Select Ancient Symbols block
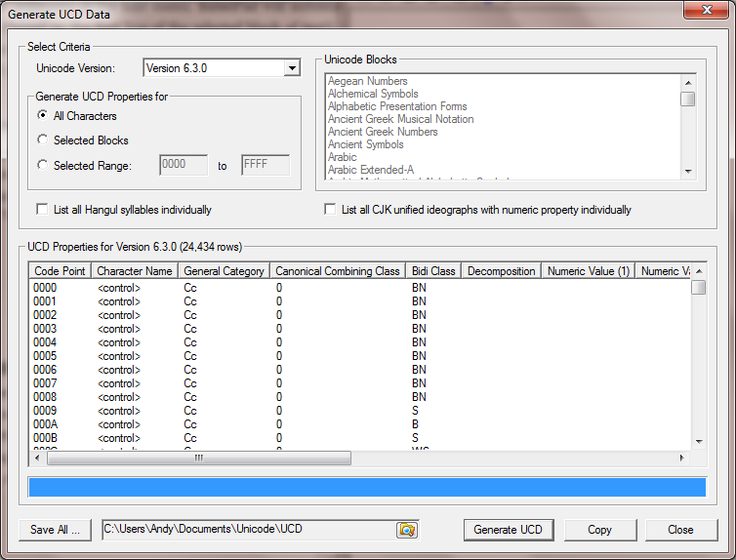Screen dimensions: 736x560 (x=366, y=144)
